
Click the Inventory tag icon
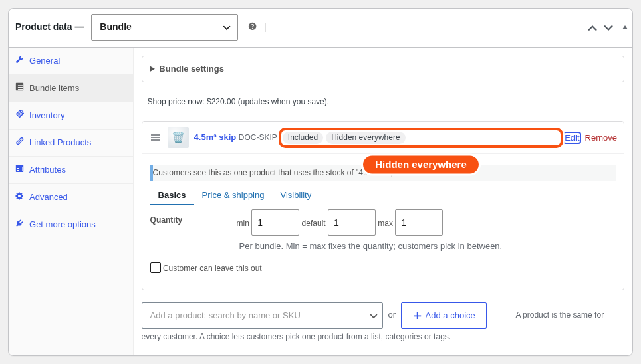coord(19,114)
